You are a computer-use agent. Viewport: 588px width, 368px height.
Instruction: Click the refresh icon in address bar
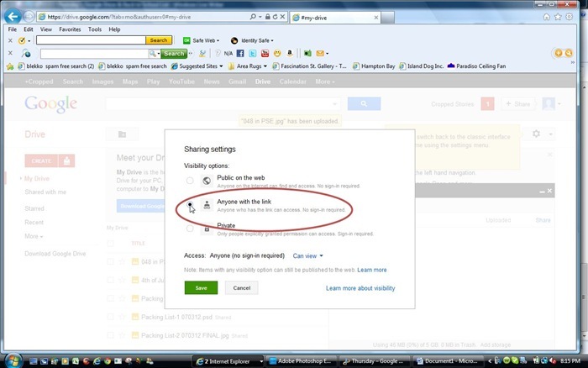275,17
